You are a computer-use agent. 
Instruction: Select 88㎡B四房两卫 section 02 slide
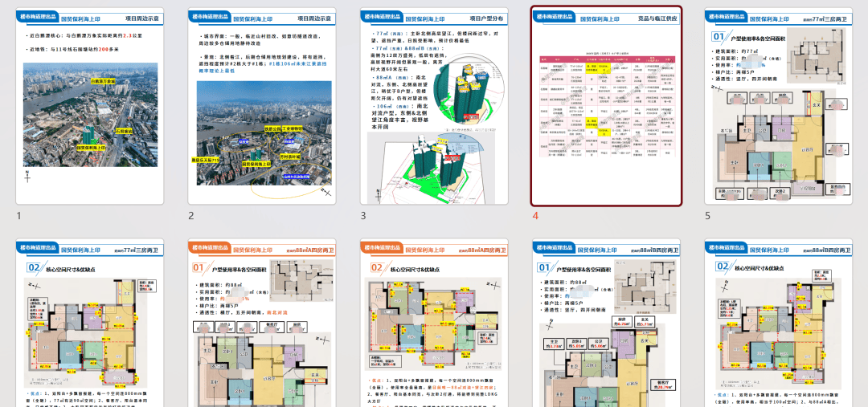click(780, 323)
